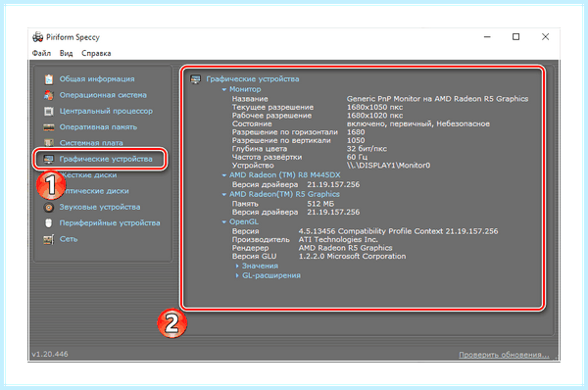Viewport: 588px width, 390px height.
Task: Collapse the AMD Radeon (TM) R8 M445DX arrow
Action: click(223, 175)
